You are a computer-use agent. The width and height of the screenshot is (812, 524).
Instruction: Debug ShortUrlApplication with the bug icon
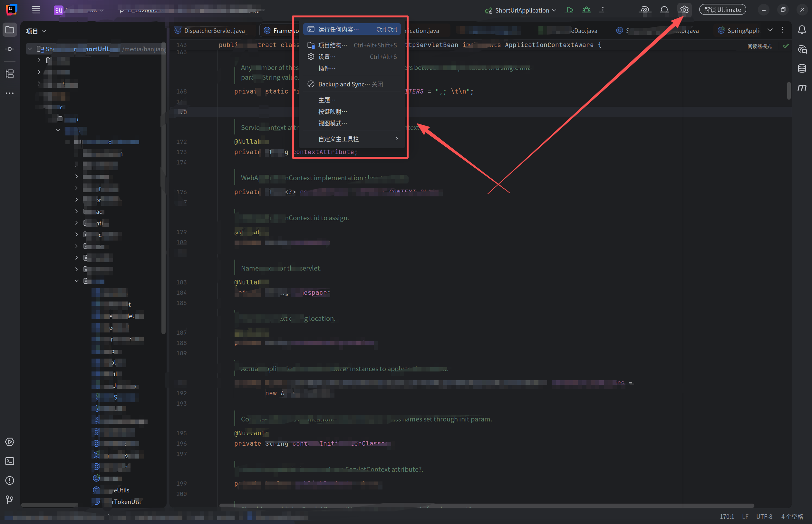[586, 10]
